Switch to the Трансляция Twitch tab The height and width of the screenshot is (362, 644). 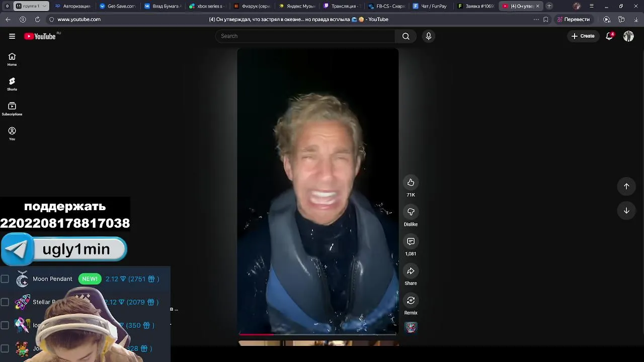click(x=341, y=6)
